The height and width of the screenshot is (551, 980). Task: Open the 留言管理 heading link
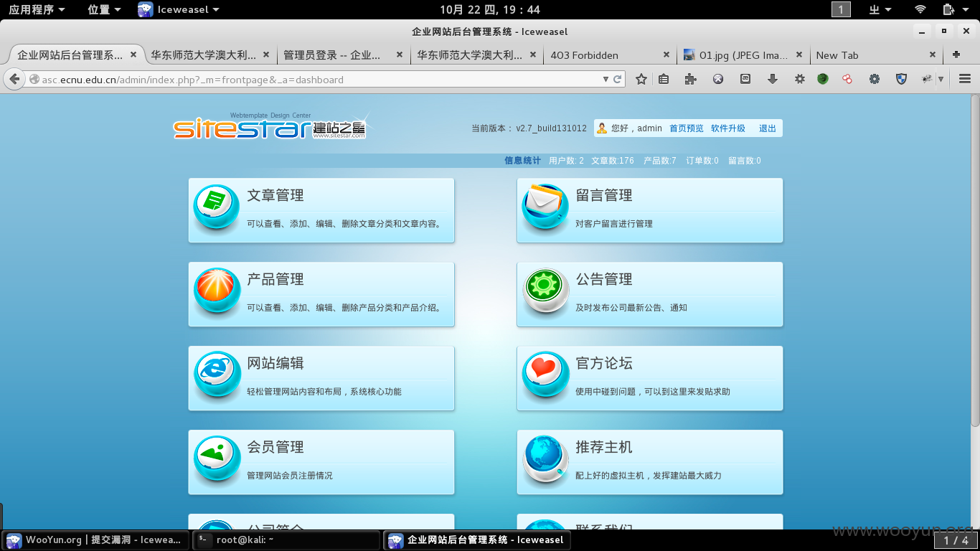click(x=604, y=195)
